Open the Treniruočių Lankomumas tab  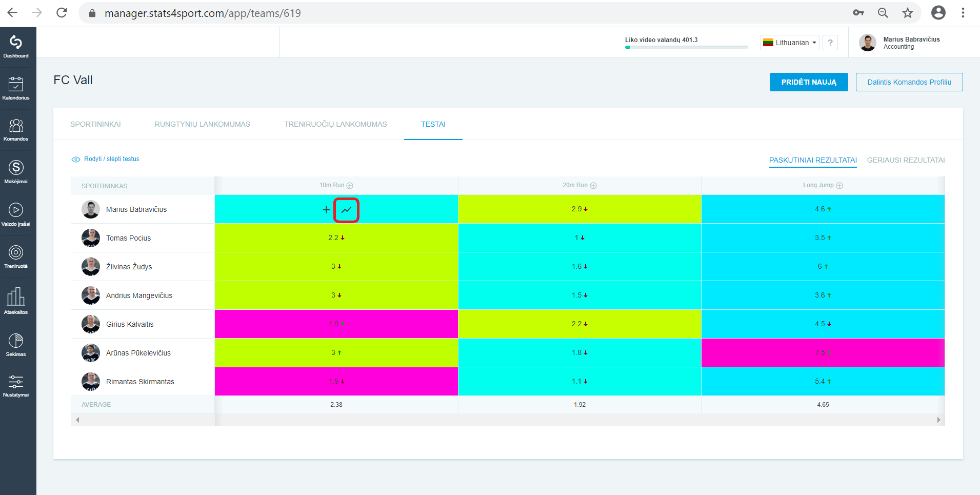(x=335, y=124)
